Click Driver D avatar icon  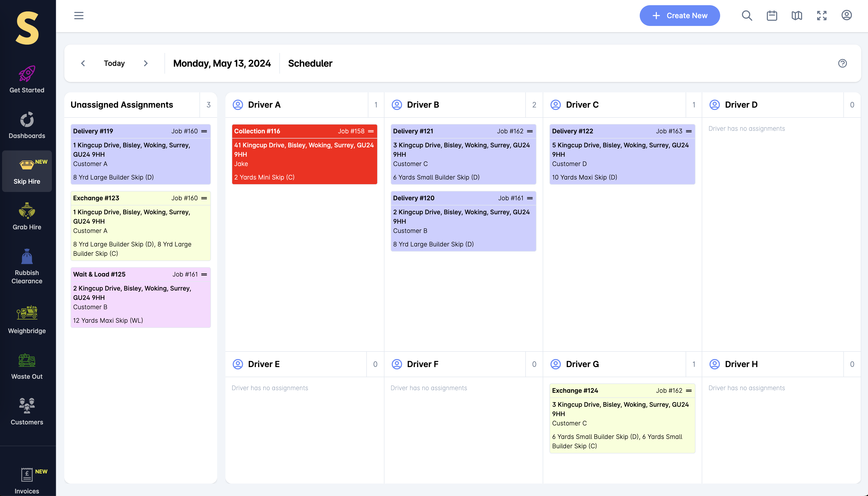point(714,105)
